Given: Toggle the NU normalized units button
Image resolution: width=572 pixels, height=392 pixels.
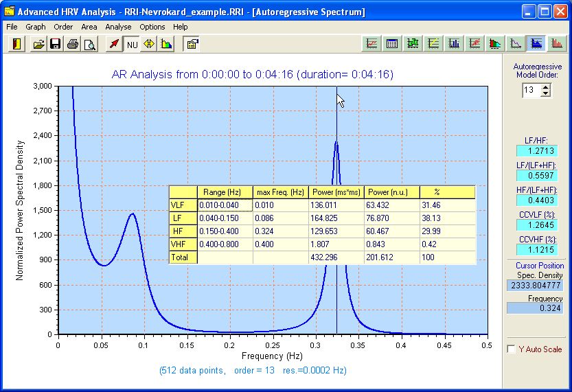Looking at the screenshot, I should [x=132, y=44].
